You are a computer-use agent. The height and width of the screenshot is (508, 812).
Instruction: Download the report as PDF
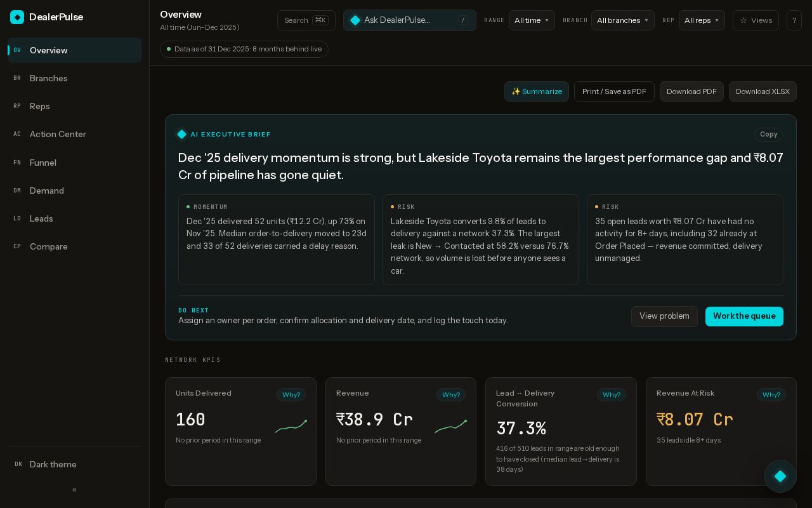click(x=691, y=91)
